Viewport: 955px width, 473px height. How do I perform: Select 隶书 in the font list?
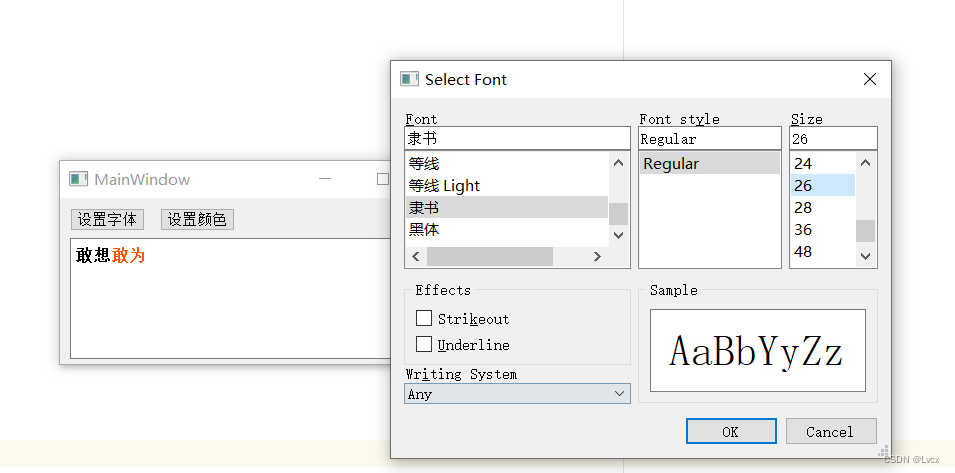click(x=507, y=208)
